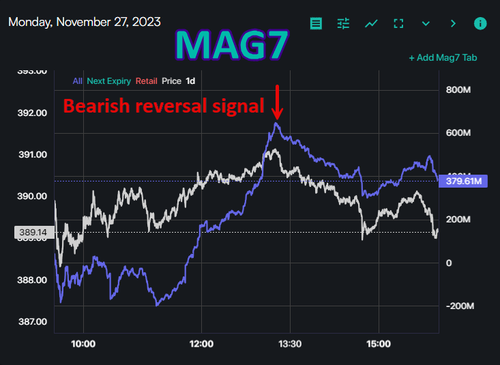Click the 800M axis label
Image resolution: width=500 pixels, height=365 pixels.
[458, 90]
